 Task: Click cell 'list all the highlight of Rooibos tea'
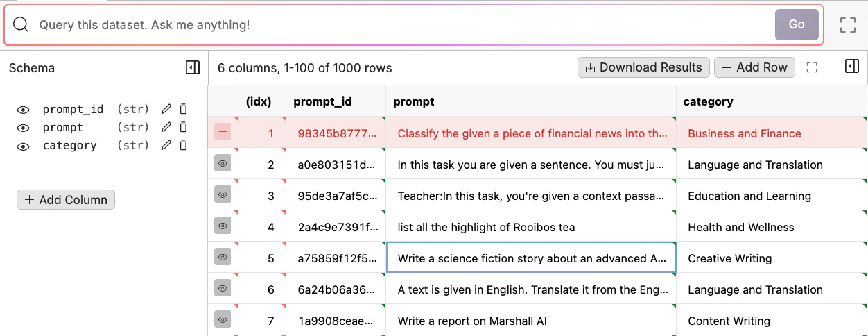[531, 227]
